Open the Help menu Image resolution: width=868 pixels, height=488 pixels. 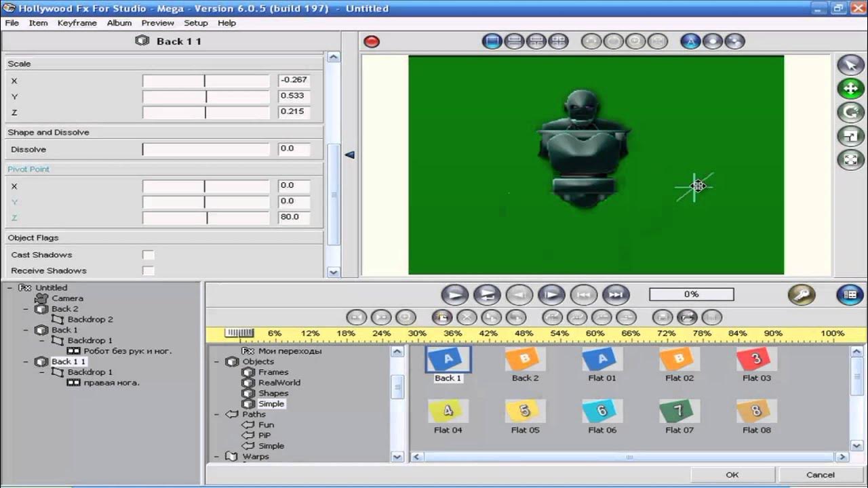click(x=226, y=23)
